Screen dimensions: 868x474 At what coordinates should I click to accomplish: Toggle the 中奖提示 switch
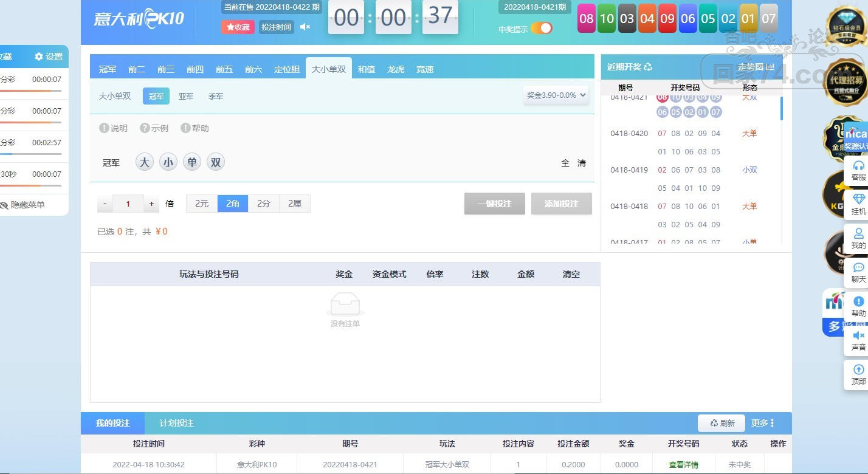click(542, 28)
